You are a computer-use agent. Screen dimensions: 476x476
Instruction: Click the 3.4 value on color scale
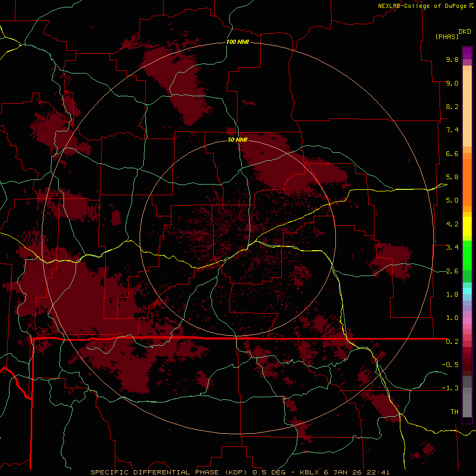452,248
